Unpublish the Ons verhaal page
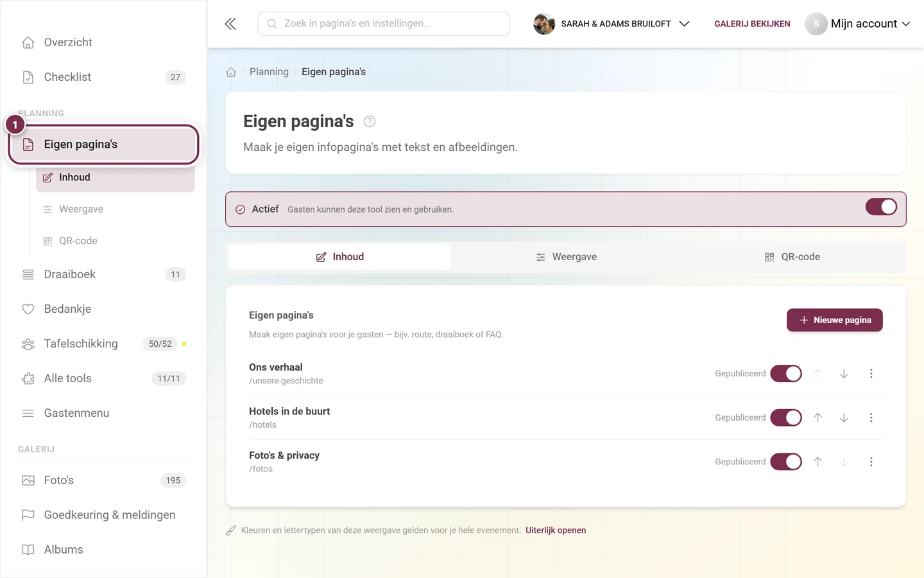Screen dimensions: 924x578 pyautogui.click(x=786, y=374)
